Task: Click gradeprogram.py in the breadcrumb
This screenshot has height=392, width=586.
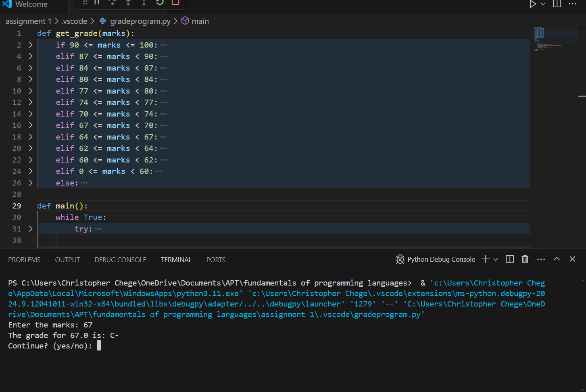Action: tap(140, 21)
